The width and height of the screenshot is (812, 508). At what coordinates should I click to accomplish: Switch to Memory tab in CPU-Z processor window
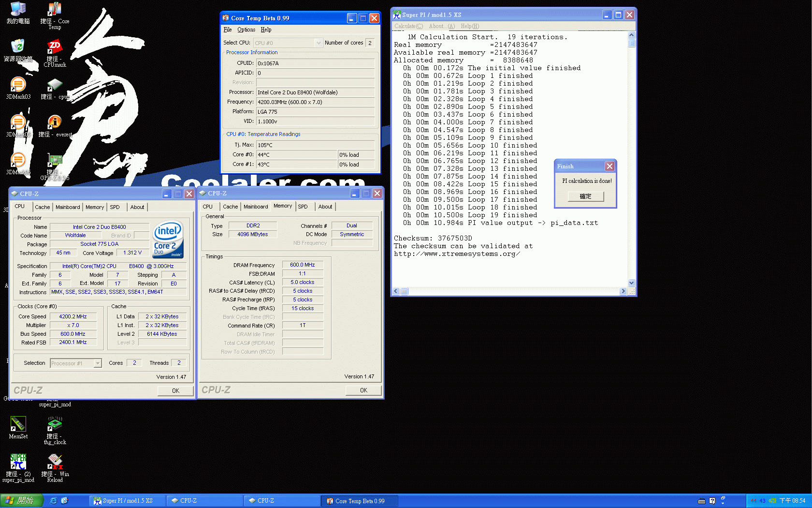click(x=95, y=207)
